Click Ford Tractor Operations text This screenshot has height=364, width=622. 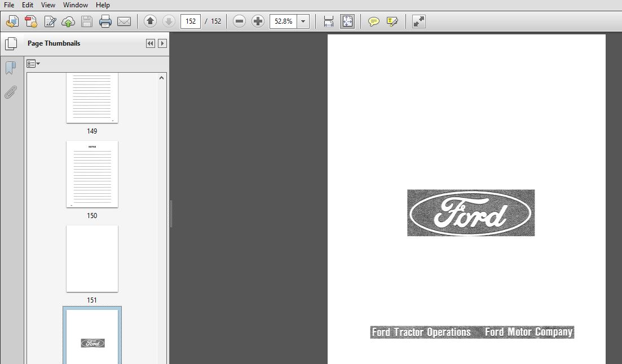point(421,332)
